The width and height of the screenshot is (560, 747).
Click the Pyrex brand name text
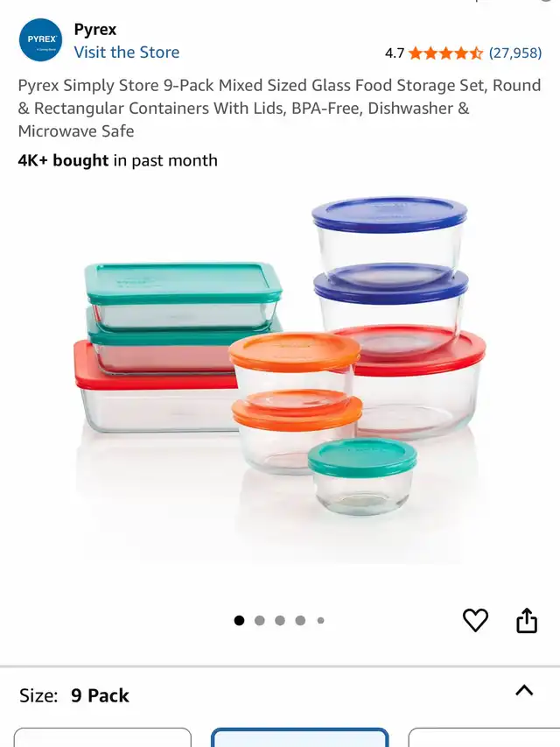tap(95, 30)
